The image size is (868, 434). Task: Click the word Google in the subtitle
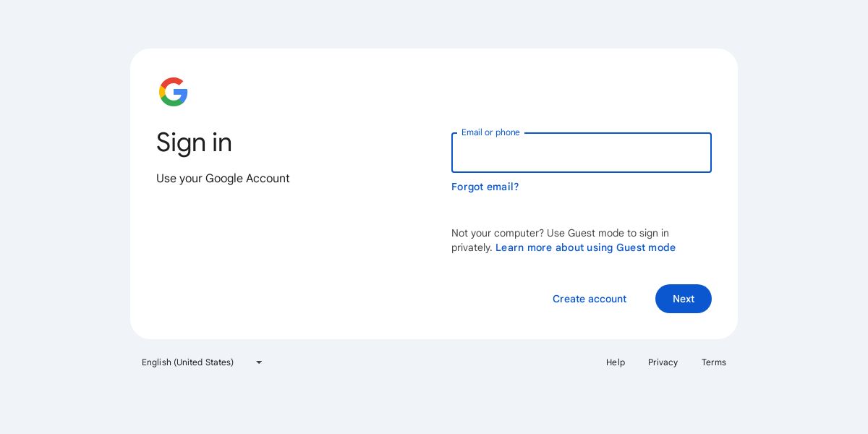coord(224,179)
